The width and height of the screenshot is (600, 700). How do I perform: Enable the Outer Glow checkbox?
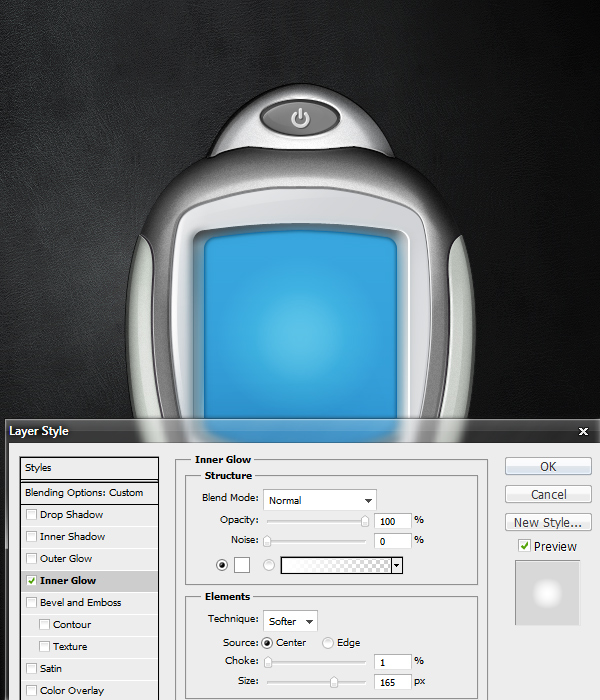(31, 558)
